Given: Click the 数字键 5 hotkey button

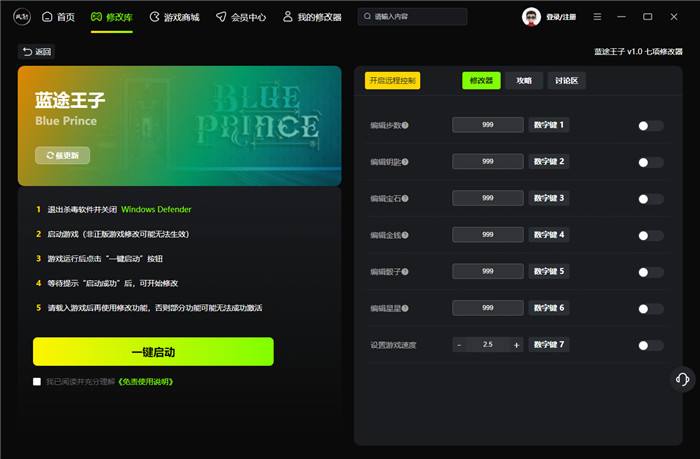Looking at the screenshot, I should click(549, 271).
